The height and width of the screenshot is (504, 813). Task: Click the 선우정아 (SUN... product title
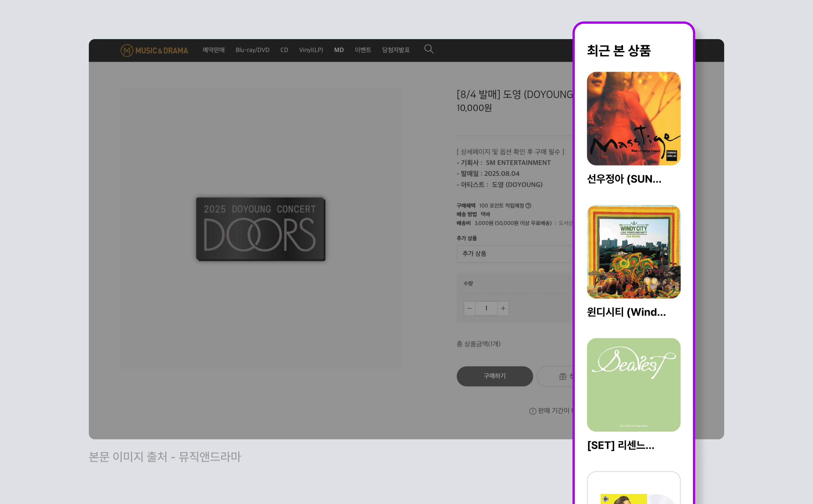click(x=624, y=179)
